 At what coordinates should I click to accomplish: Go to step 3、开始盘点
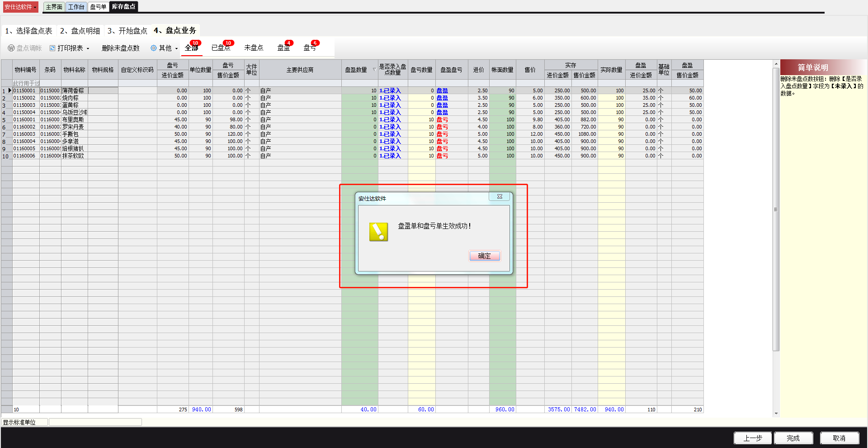[127, 31]
